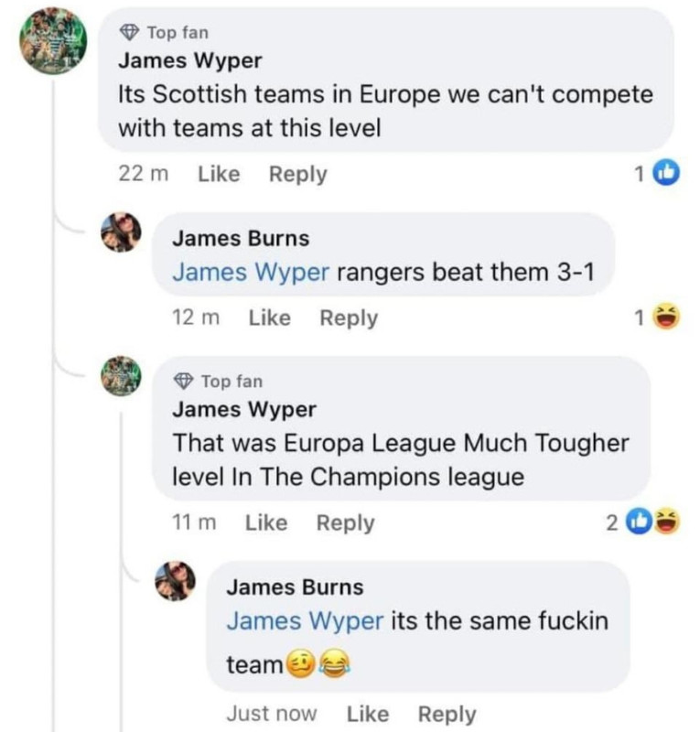Click the tears of joy emoji in the last reply
Image resolution: width=700 pixels, height=732 pixels.
(334, 664)
